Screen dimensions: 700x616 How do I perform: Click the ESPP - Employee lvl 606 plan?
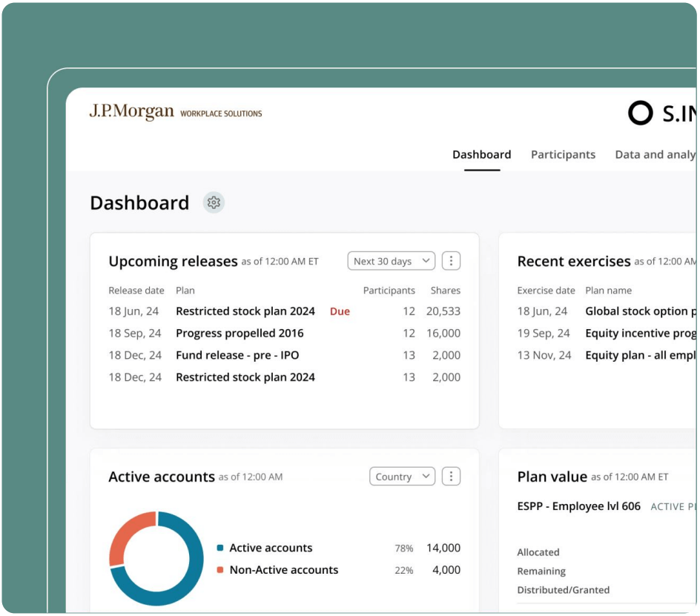[x=578, y=506]
